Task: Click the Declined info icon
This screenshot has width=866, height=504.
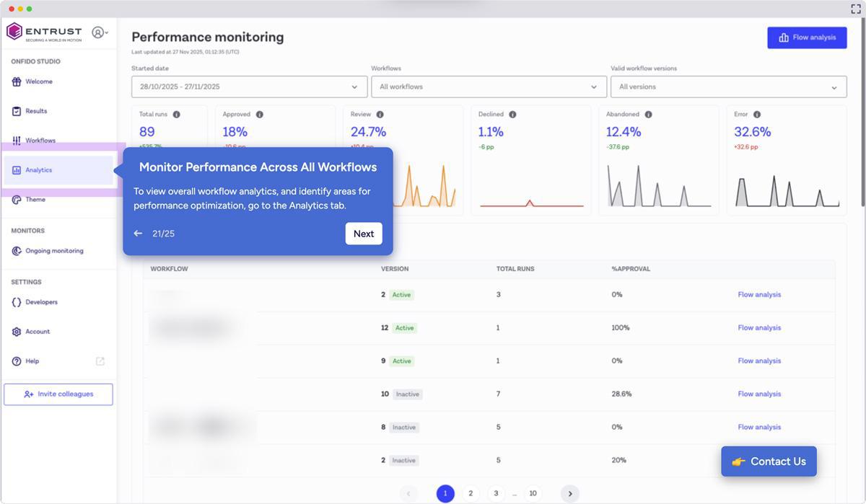Action: pos(512,115)
